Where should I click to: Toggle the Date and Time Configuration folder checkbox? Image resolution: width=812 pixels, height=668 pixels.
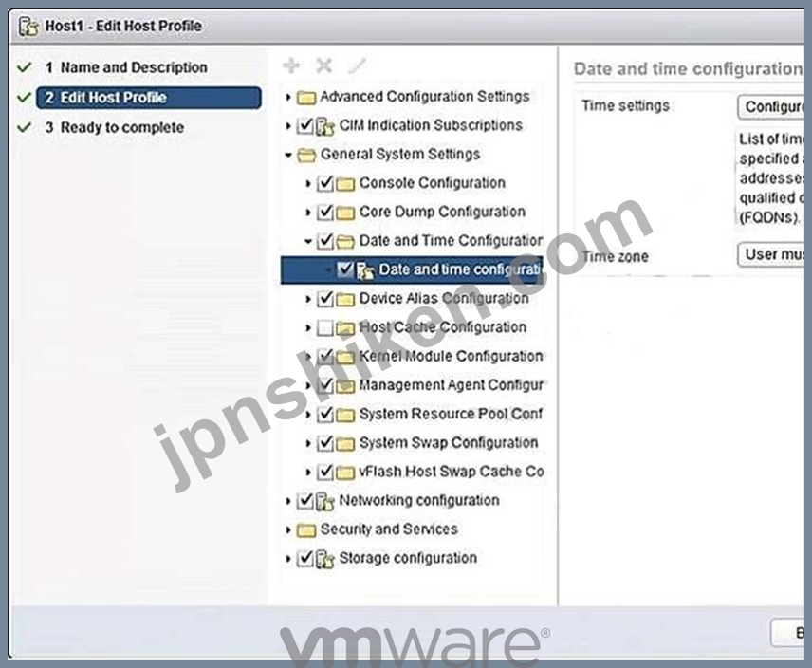tap(325, 241)
